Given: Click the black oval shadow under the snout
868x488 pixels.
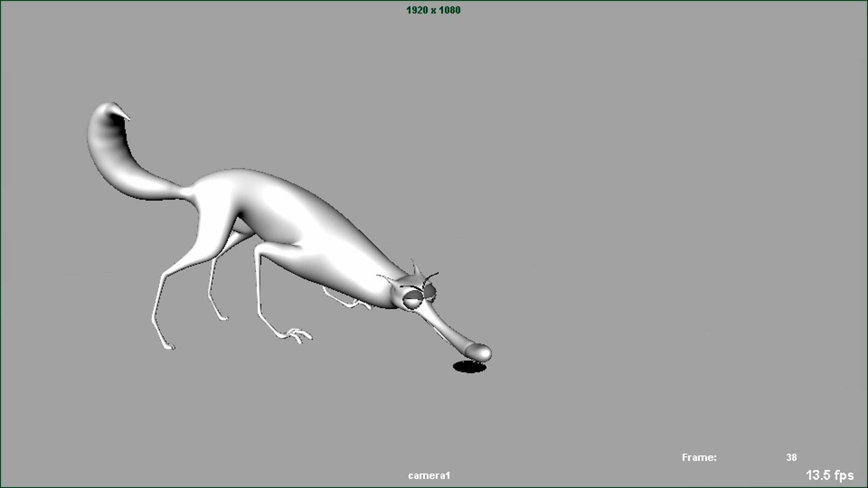Looking at the screenshot, I should [469, 367].
